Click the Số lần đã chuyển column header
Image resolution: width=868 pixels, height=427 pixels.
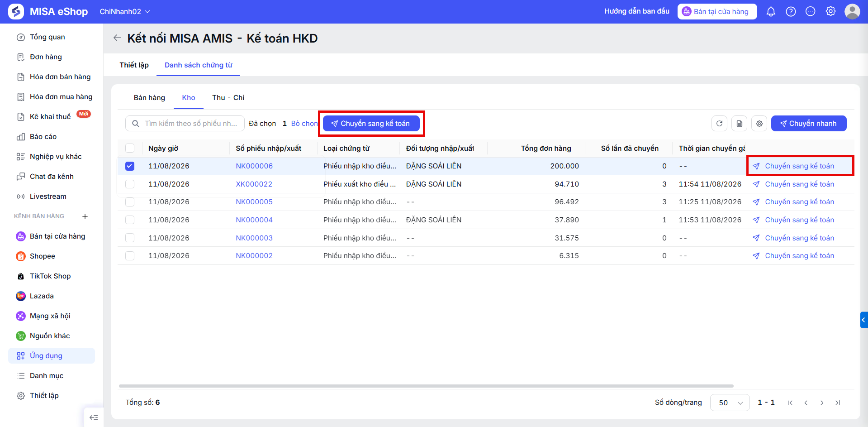[x=630, y=149]
